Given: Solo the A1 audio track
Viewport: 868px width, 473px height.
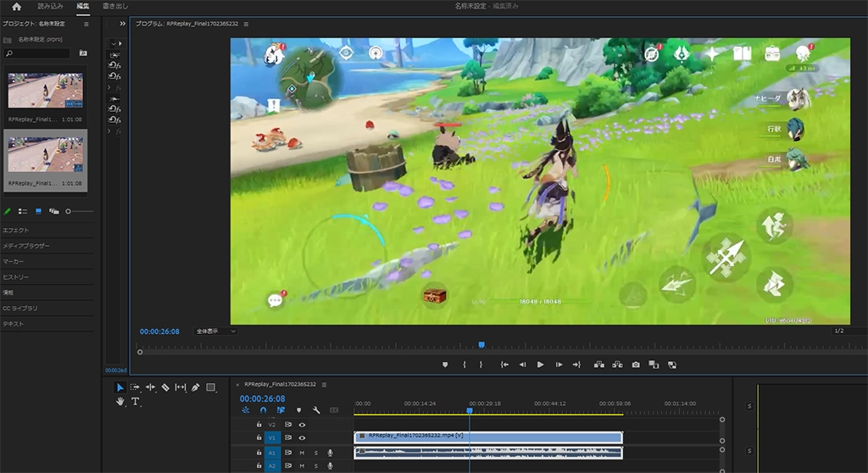Looking at the screenshot, I should (316, 453).
